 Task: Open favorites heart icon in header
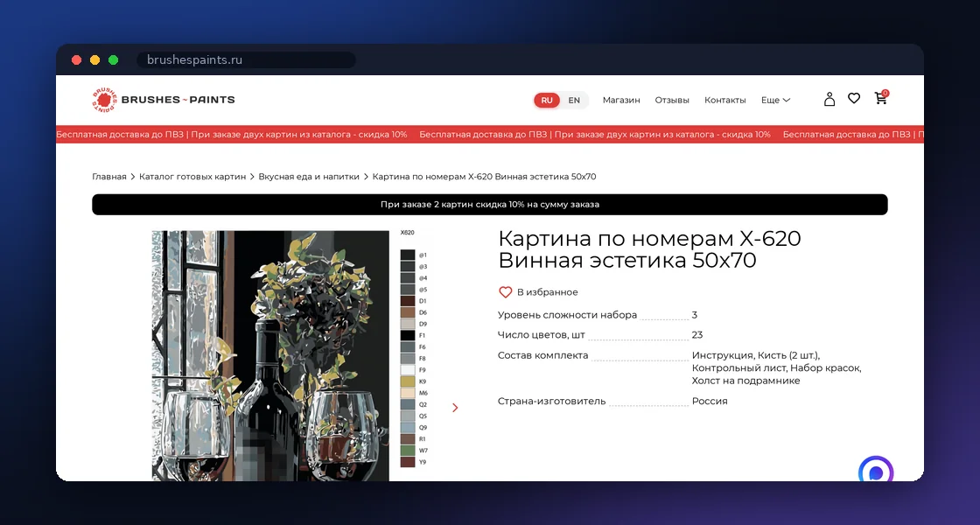tap(854, 98)
